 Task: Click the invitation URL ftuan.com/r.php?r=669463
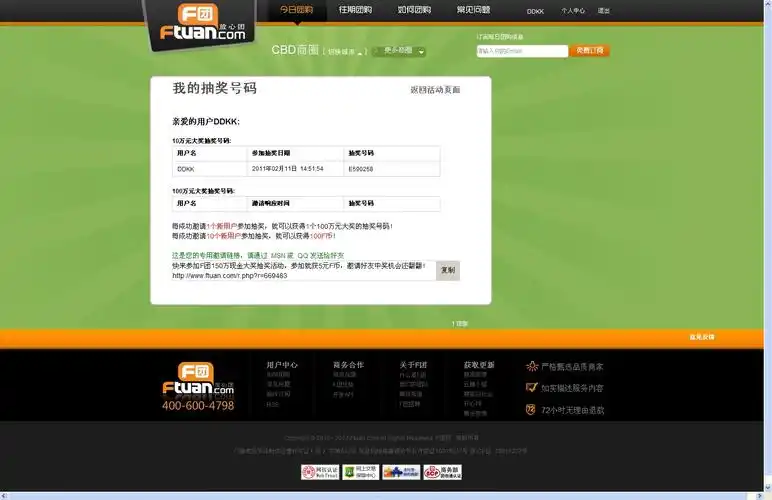click(x=229, y=276)
